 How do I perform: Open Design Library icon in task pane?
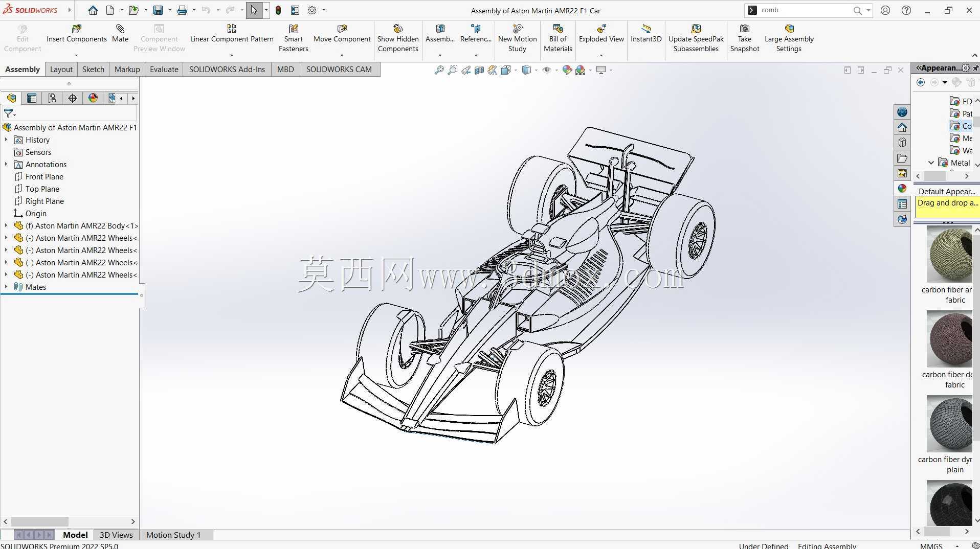pyautogui.click(x=902, y=143)
